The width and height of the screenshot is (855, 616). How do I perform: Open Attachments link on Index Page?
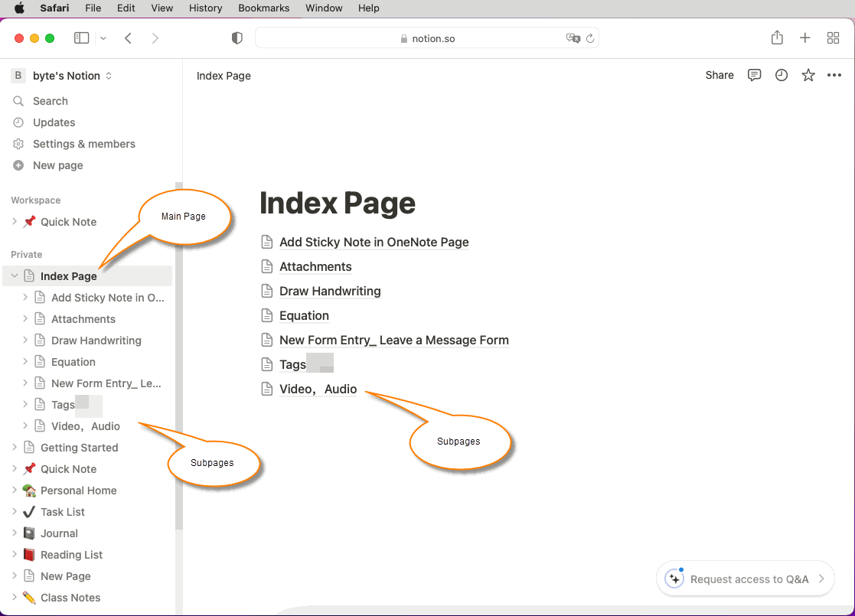point(315,266)
